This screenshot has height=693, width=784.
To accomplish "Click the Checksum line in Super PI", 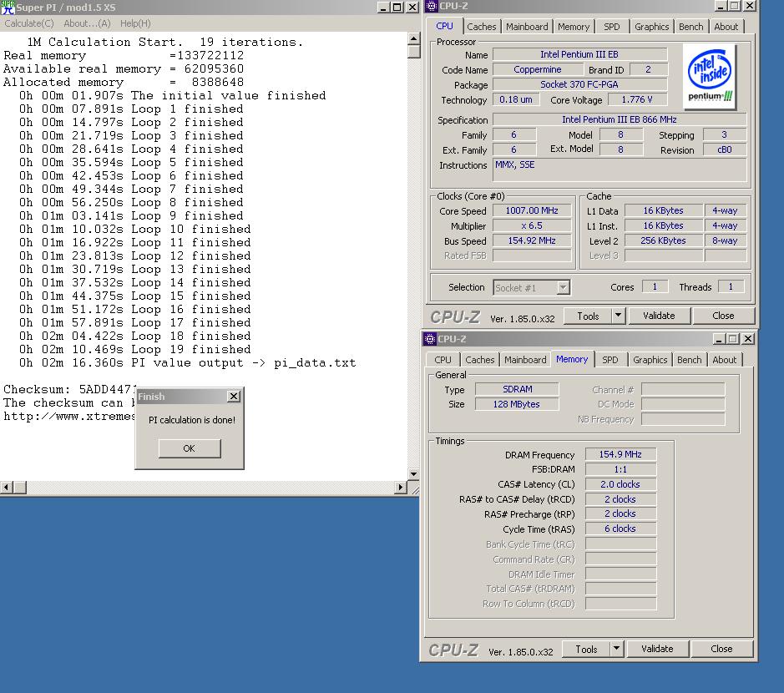I will (69, 390).
